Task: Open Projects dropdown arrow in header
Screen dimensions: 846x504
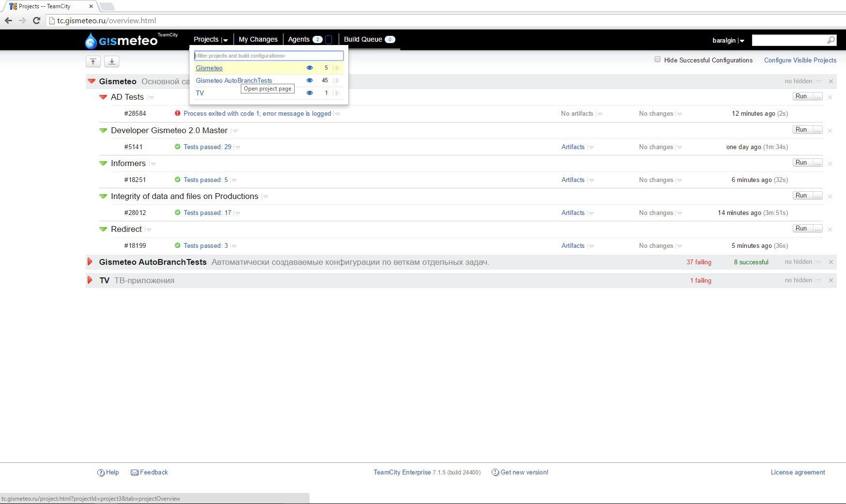Action: (x=226, y=40)
